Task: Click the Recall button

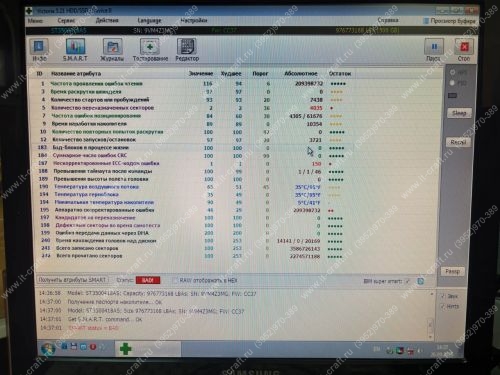Action: [x=458, y=142]
